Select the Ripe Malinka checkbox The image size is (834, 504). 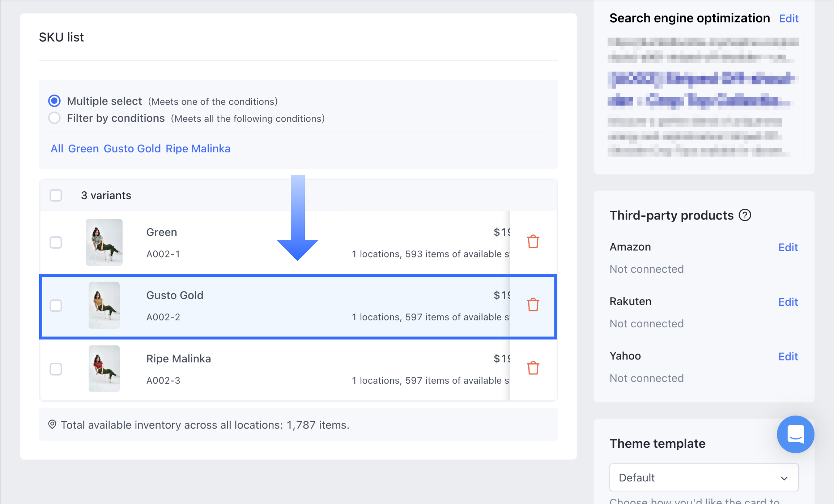[x=56, y=369]
